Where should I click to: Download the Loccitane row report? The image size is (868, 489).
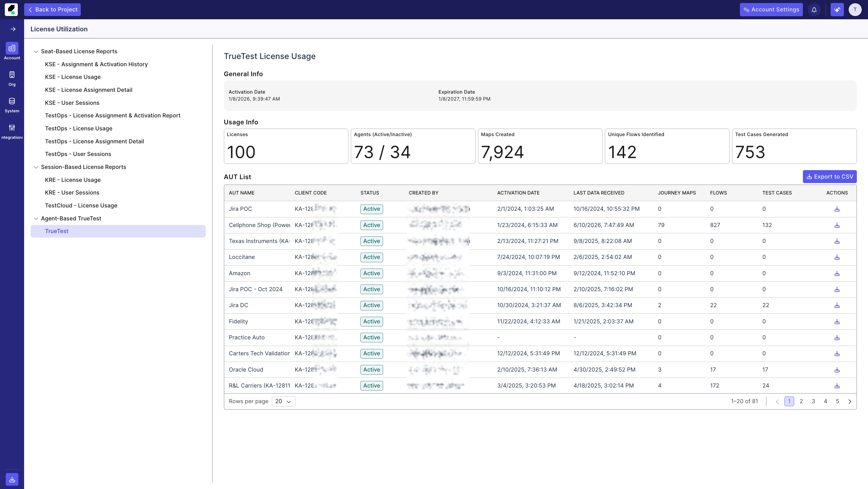pyautogui.click(x=837, y=257)
